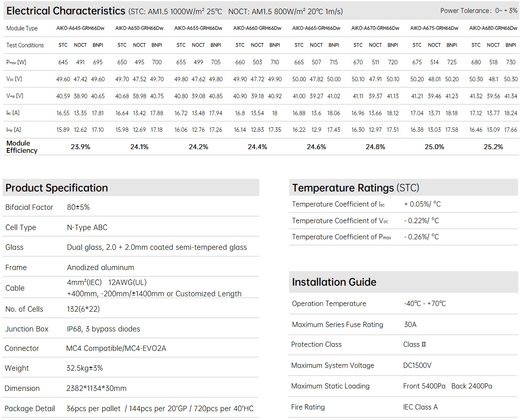Select the AIKO-A675-GRH66Dw column header

[x=434, y=28]
